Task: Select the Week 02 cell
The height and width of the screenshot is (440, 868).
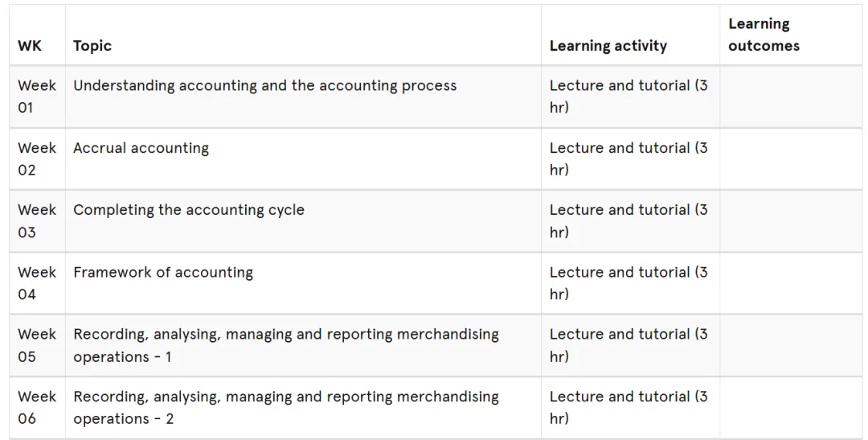Action: pyautogui.click(x=37, y=159)
